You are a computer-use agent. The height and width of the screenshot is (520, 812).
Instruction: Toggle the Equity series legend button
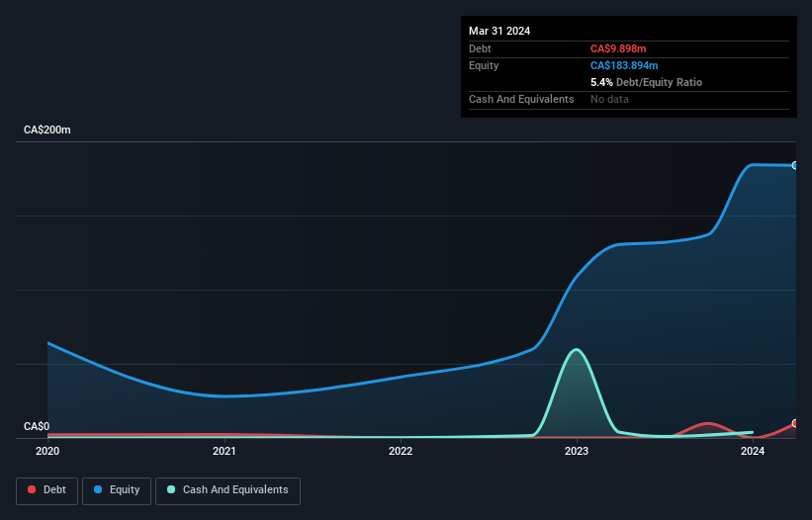coord(117,490)
